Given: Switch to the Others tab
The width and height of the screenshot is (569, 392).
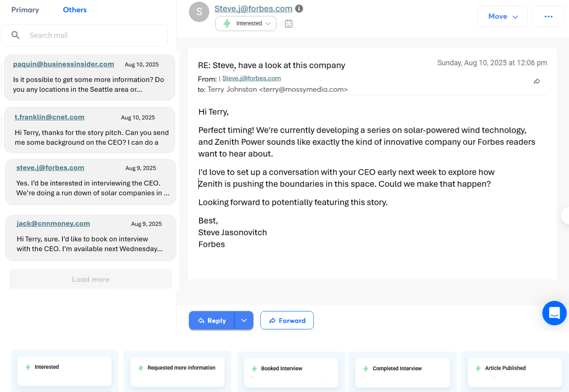Looking at the screenshot, I should (75, 10).
